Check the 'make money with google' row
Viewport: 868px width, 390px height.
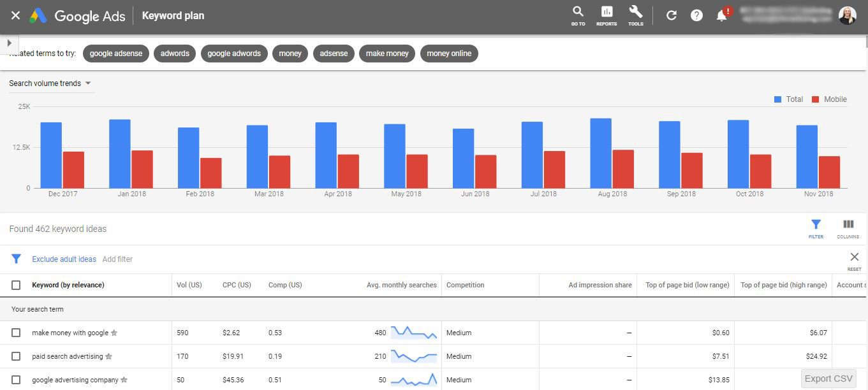click(16, 333)
